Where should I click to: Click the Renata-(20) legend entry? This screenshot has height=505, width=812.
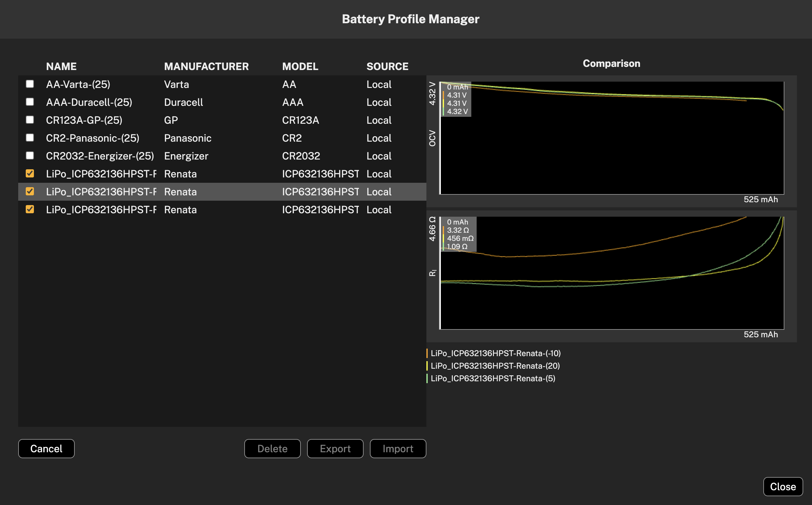[x=495, y=366]
